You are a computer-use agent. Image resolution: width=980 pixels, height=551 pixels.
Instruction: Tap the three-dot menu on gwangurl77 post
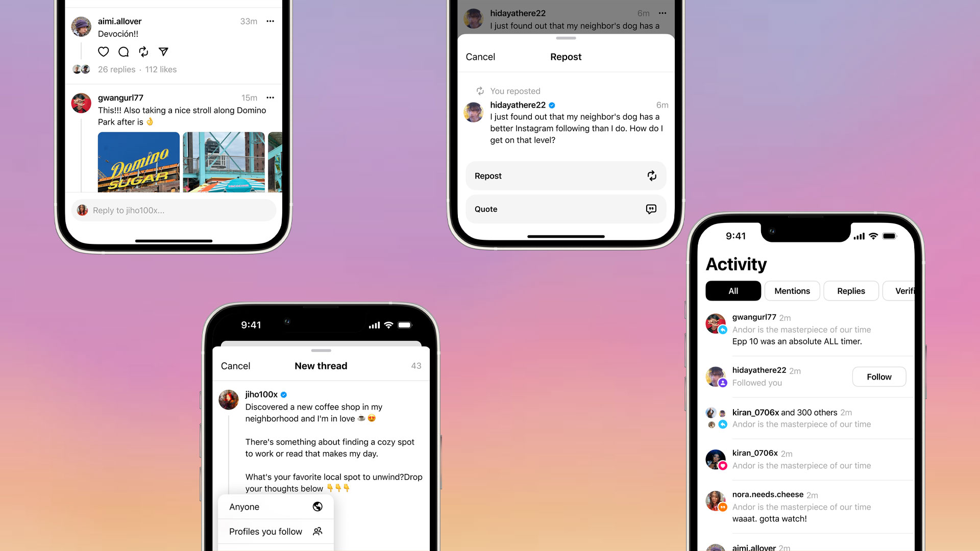pos(270,97)
